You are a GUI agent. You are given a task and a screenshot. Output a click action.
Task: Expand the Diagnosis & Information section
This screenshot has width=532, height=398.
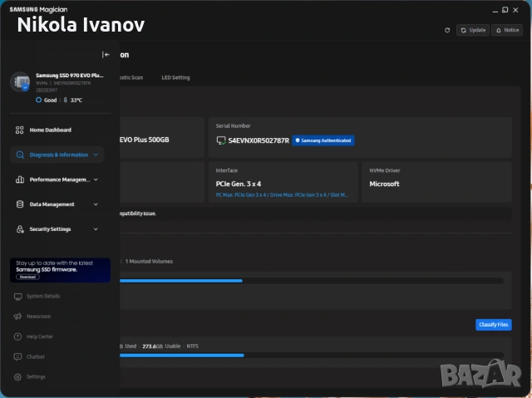click(57, 155)
